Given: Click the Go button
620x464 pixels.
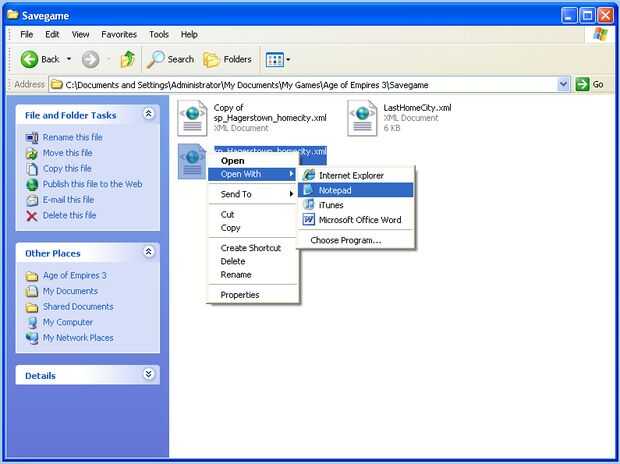Looking at the screenshot, I should tap(589, 84).
